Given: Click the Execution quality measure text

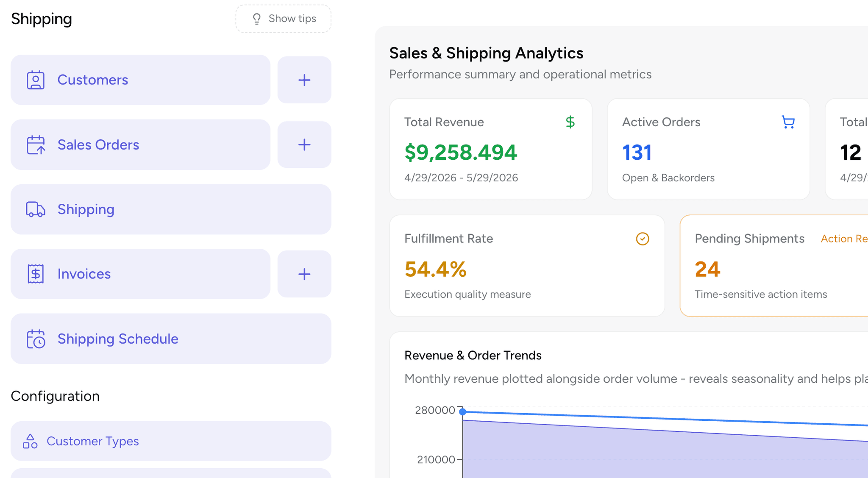Looking at the screenshot, I should click(x=467, y=294).
